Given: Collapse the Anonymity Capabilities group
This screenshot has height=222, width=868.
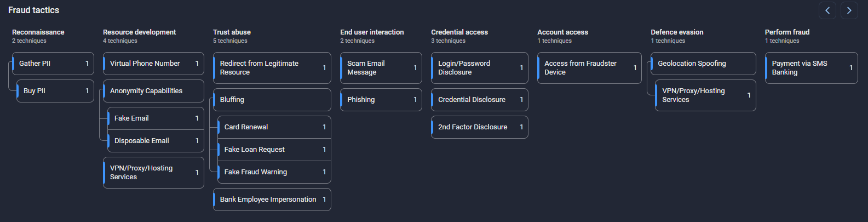Looking at the screenshot, I should (153, 91).
